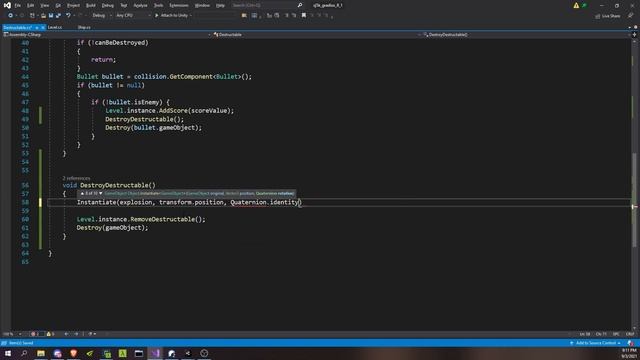Open the Git menu
The image size is (640, 360).
click(x=58, y=6)
